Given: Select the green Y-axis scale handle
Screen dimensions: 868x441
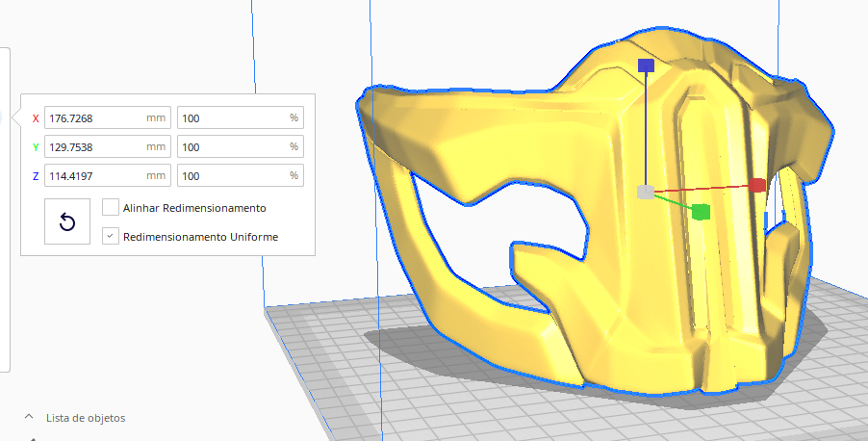Looking at the screenshot, I should [x=701, y=212].
